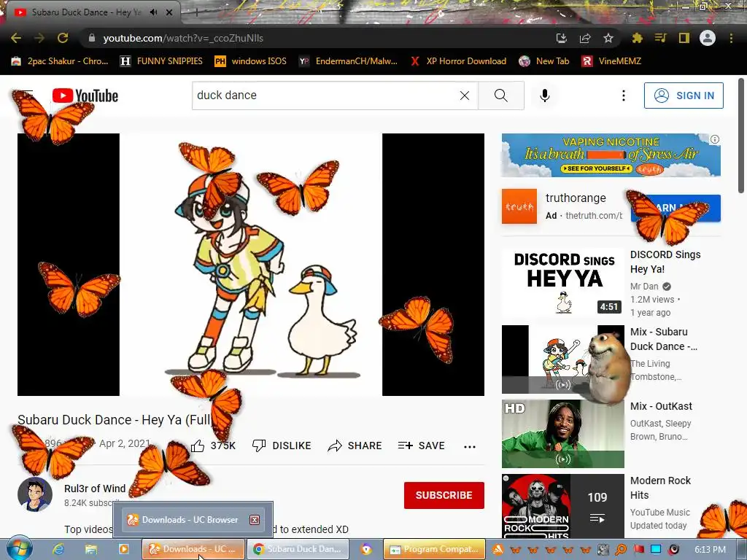Bookmark this page with the star icon
747x560 pixels.
[608, 38]
